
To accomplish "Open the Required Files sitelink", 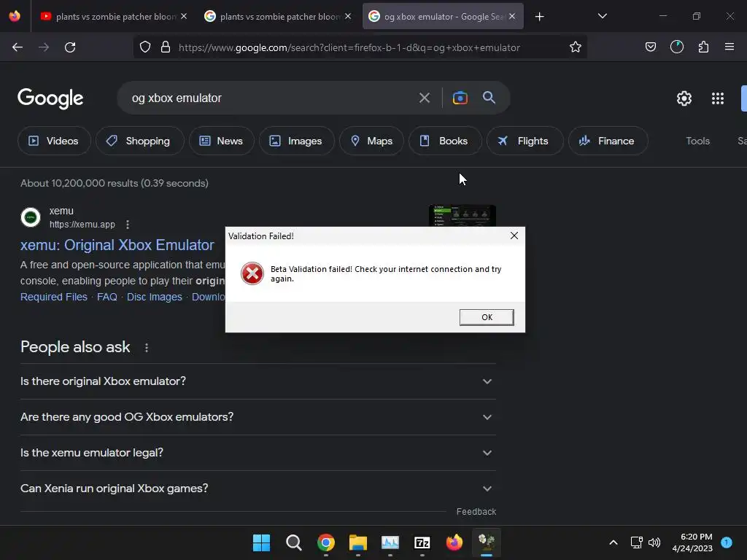I will coord(54,297).
